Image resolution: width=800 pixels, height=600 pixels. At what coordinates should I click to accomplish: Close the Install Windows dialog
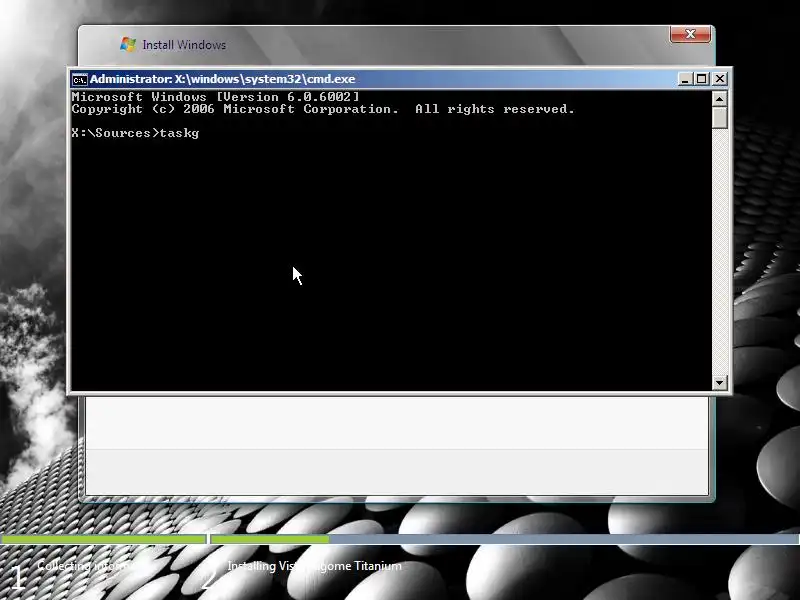[690, 34]
